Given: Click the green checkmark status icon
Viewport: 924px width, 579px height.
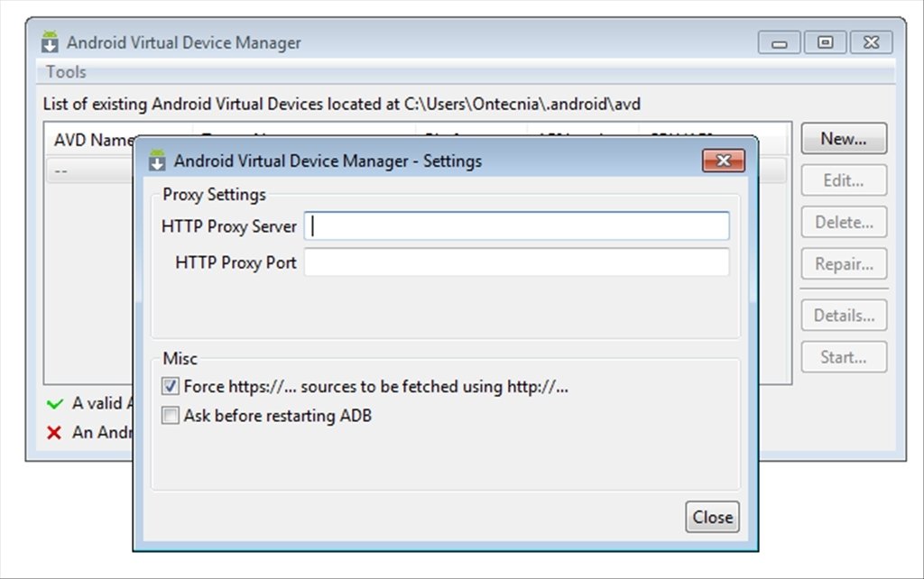Looking at the screenshot, I should [x=54, y=403].
